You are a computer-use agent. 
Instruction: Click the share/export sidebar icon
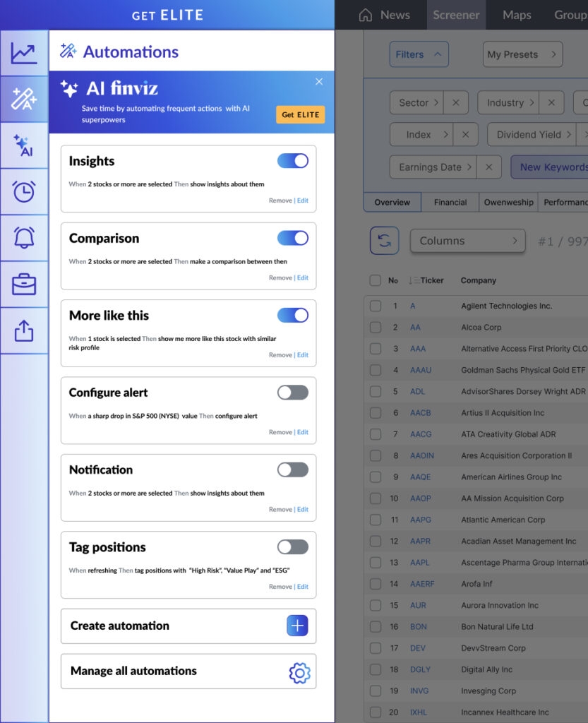(x=24, y=330)
